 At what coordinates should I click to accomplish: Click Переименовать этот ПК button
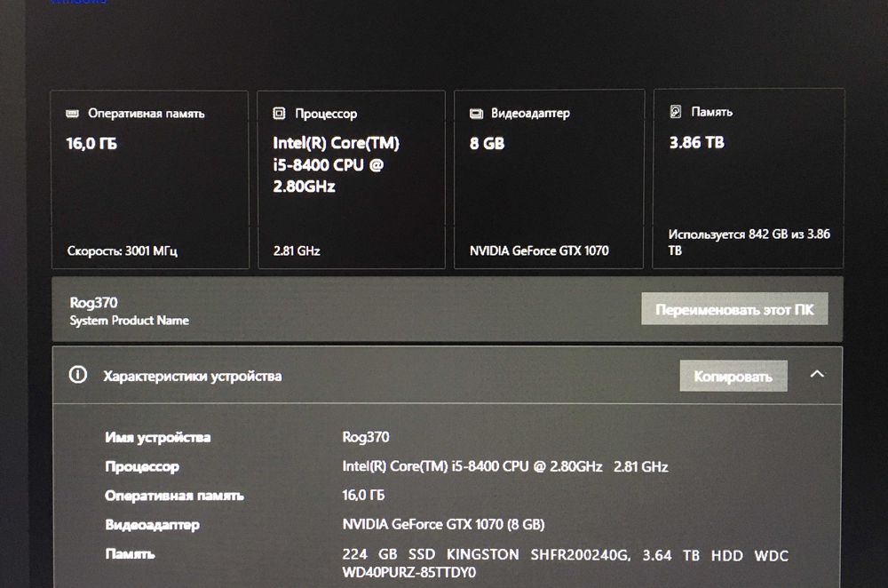pyautogui.click(x=734, y=309)
